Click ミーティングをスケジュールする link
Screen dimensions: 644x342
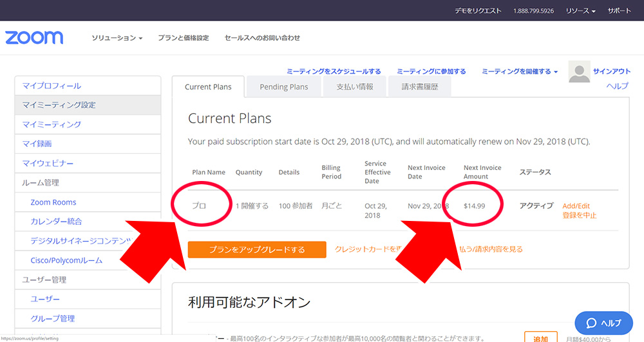334,71
